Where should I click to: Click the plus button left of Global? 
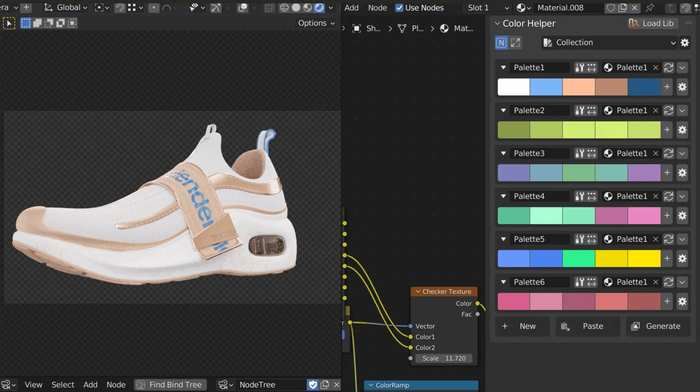(x=26, y=7)
